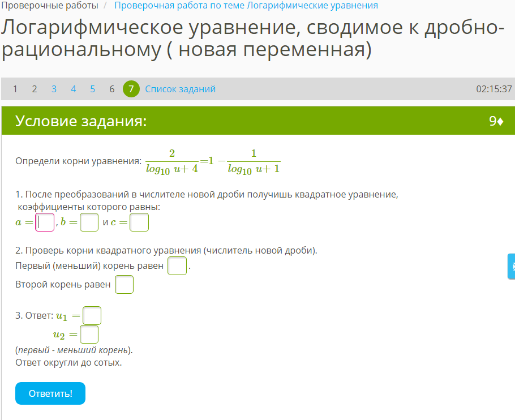The height and width of the screenshot is (420, 515).
Task: Select the highlighted task 7 circle
Action: coord(131,89)
